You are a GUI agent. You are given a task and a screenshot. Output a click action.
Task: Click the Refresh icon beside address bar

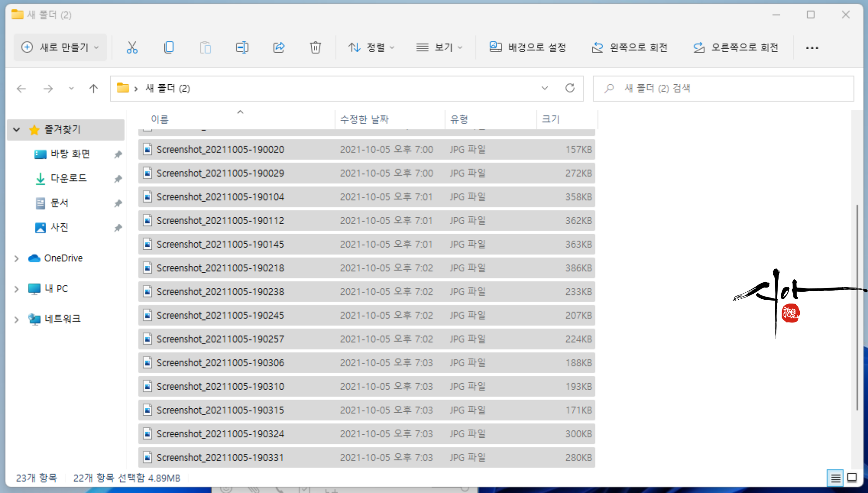click(570, 88)
